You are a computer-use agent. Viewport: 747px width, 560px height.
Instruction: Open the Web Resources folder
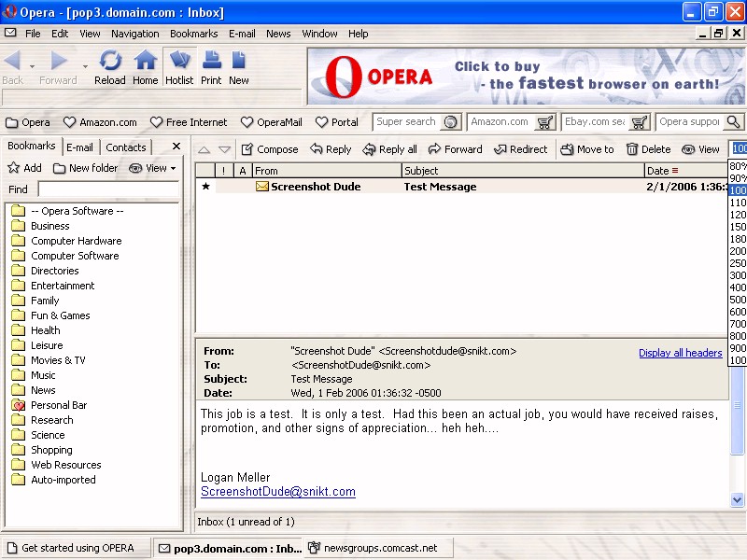point(56,465)
